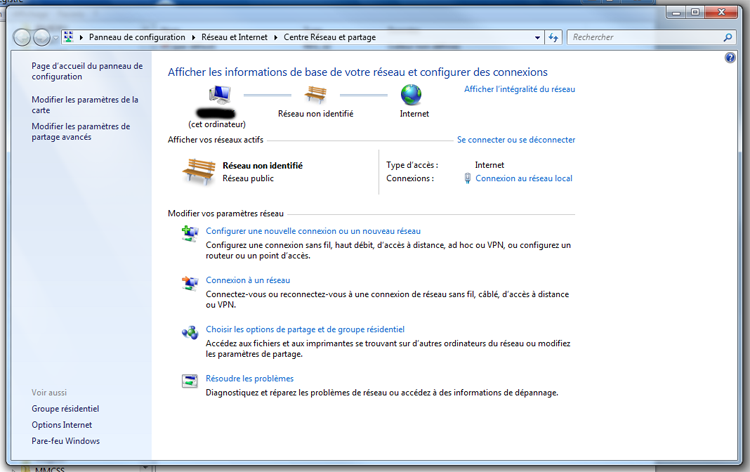Expand the arrow after Réseau et Internet breadcrumb
Image resolution: width=750 pixels, height=472 pixels.
pyautogui.click(x=276, y=37)
